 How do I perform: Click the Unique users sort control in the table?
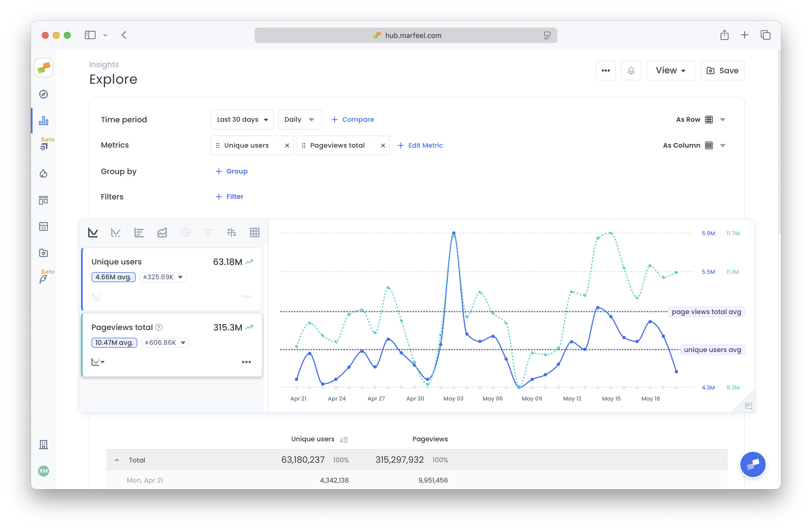point(344,439)
